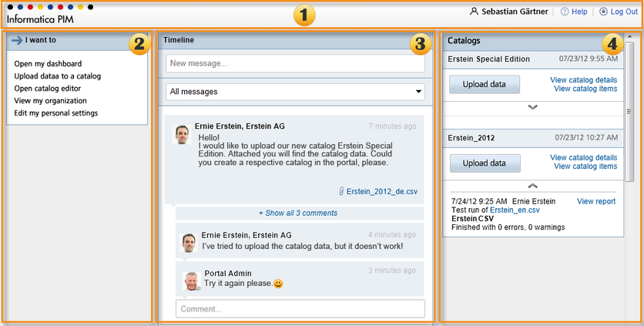
Task: Click the New message input field
Action: (x=295, y=64)
